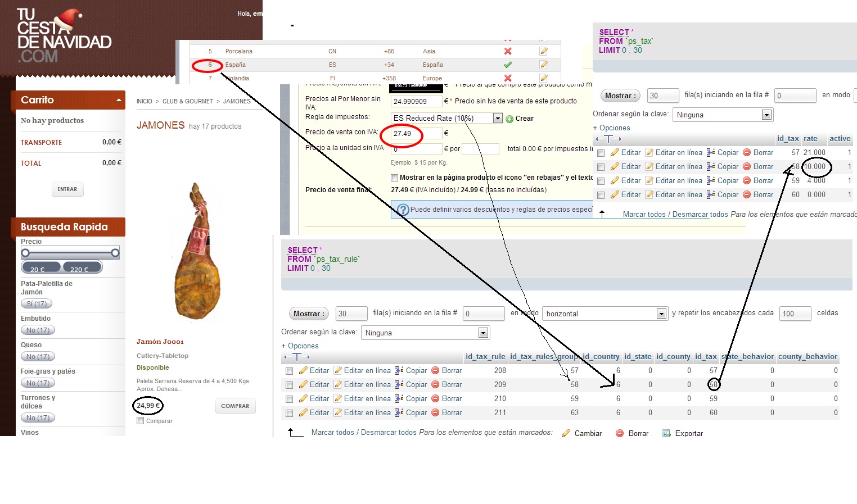The image size is (857, 504).
Task: Check the box for ps_tax row 59
Action: coord(601,181)
